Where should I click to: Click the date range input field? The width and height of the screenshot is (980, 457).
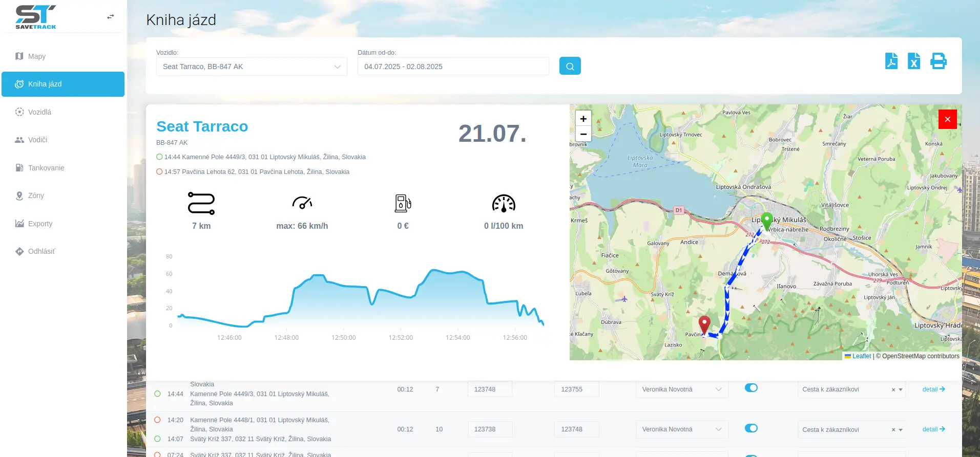(x=453, y=67)
